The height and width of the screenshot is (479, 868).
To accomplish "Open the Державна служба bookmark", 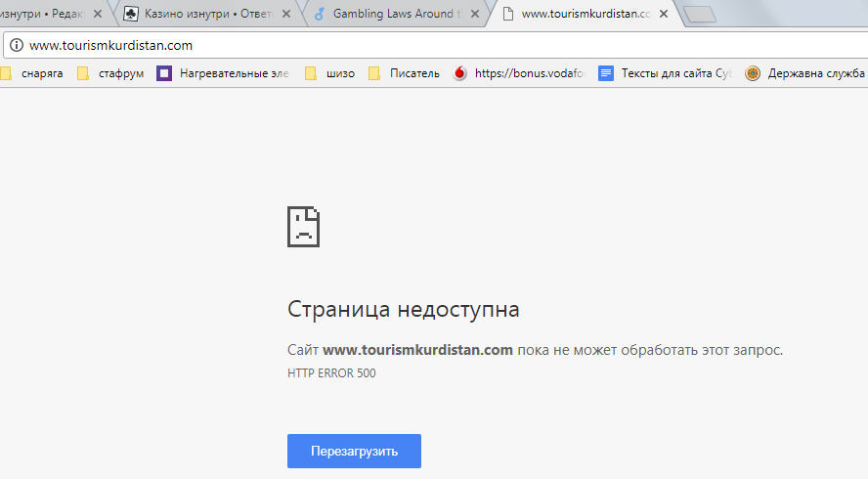I will [805, 73].
